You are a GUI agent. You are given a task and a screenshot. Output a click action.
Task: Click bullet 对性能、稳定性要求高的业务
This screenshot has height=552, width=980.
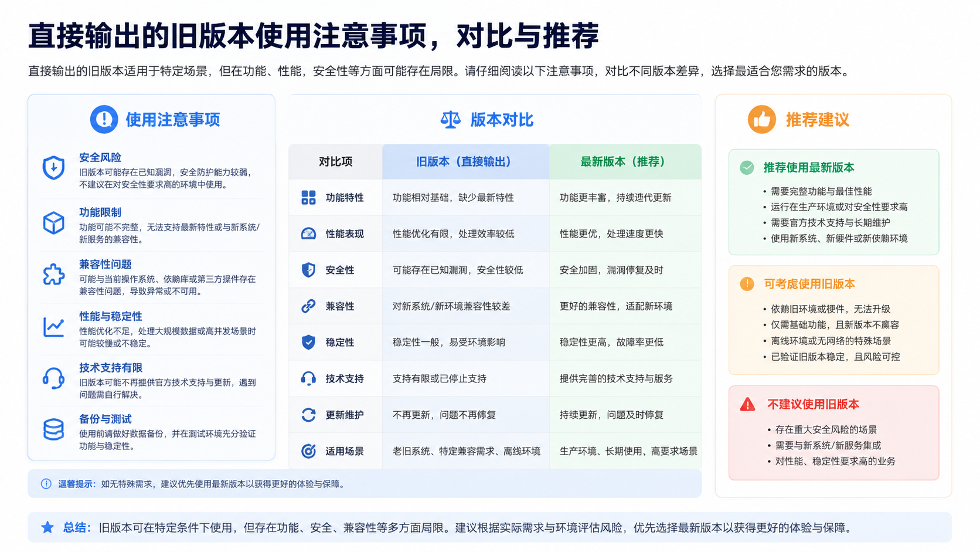(835, 461)
